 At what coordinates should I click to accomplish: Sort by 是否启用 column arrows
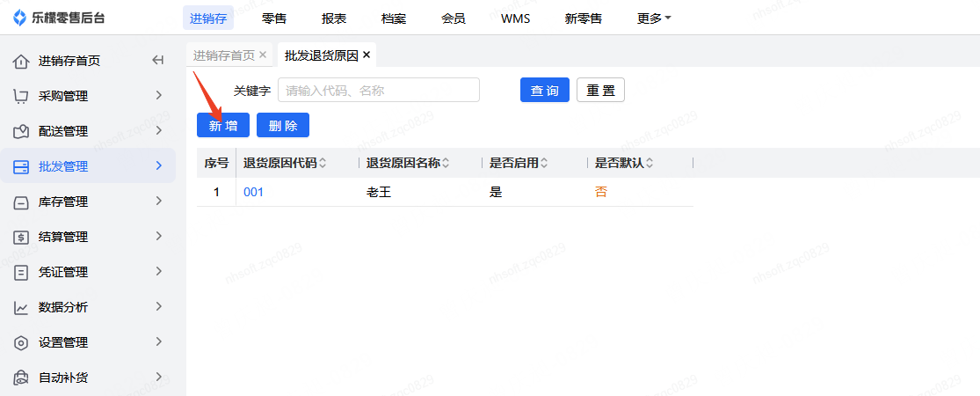click(544, 164)
